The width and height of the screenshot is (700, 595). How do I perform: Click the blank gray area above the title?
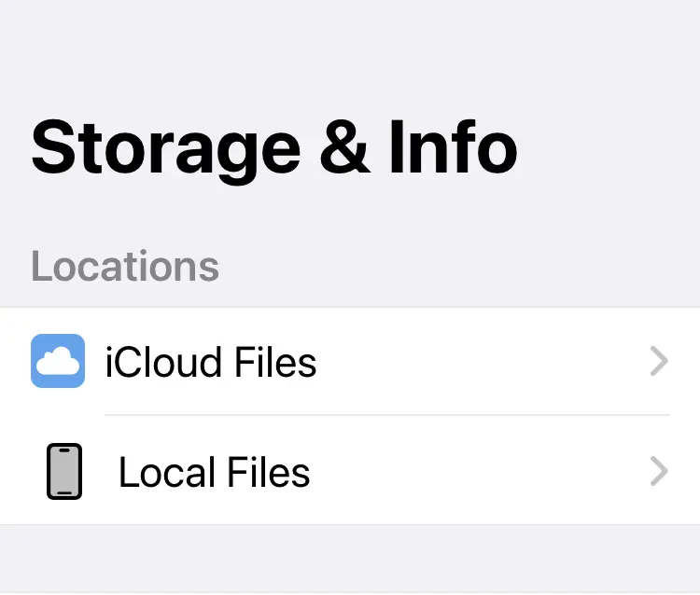tap(350, 47)
